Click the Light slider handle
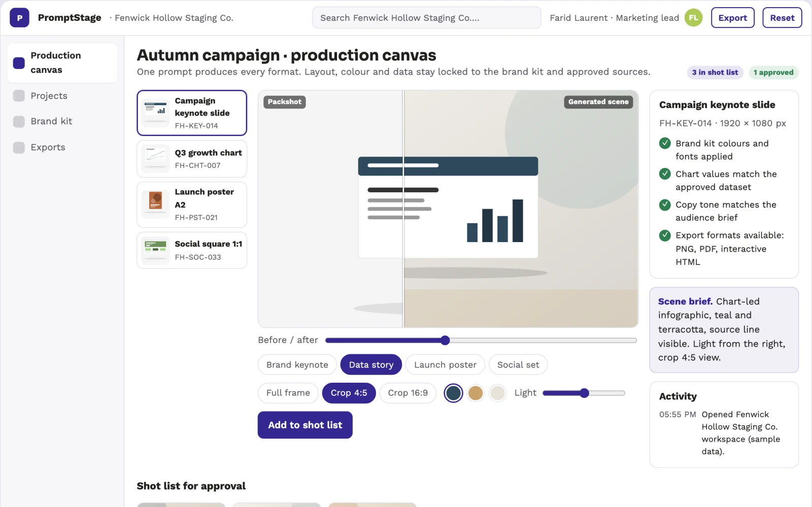 pos(584,393)
